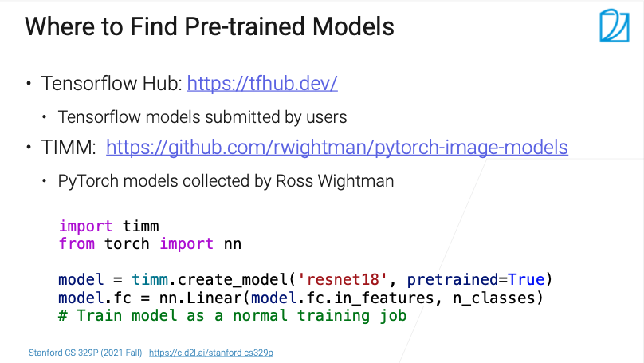Open the tfhub.dev link

pos(262,83)
